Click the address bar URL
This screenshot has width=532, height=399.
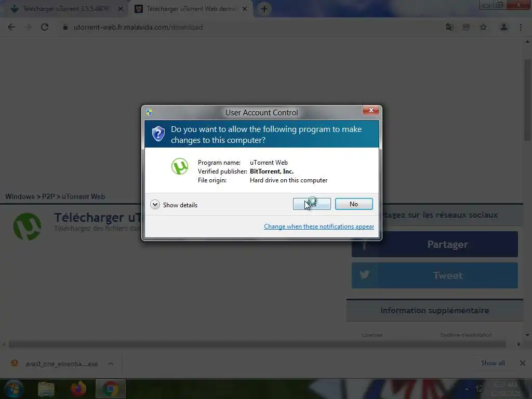coord(138,27)
